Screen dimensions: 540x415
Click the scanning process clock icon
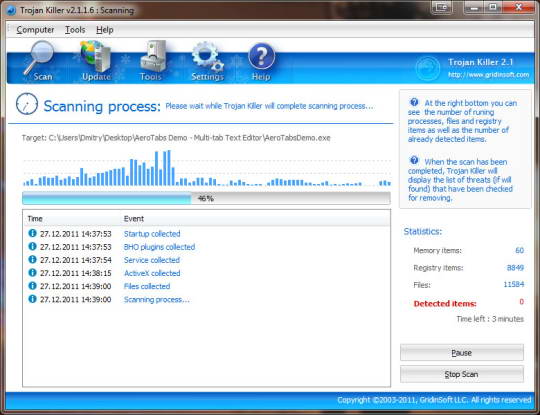click(x=27, y=104)
